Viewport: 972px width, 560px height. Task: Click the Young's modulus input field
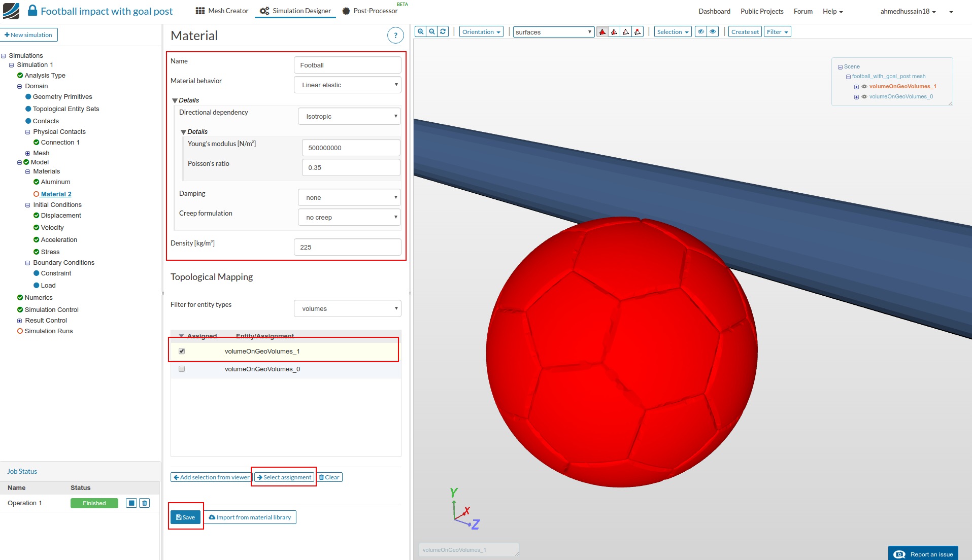(351, 148)
